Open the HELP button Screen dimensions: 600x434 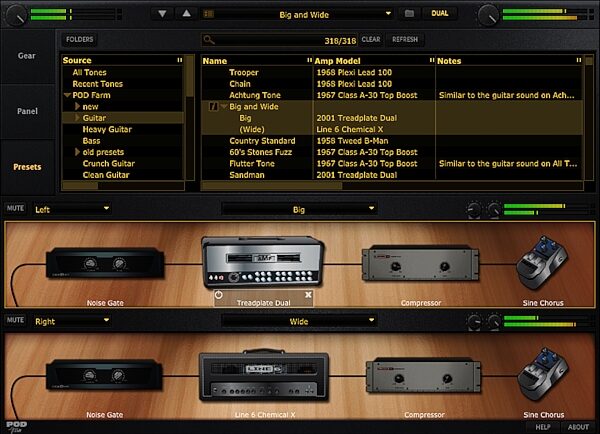[543, 427]
